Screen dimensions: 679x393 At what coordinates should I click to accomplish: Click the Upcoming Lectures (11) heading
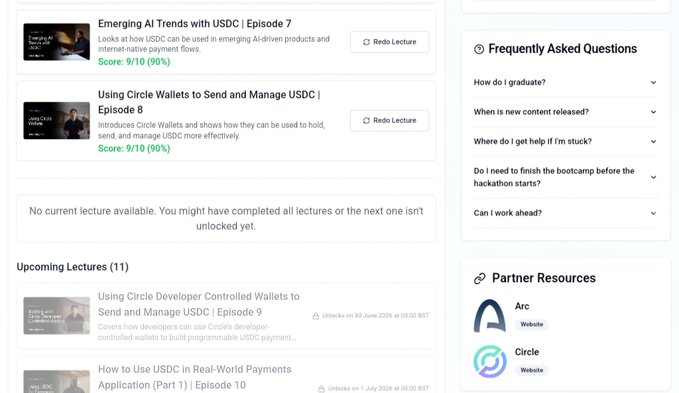tap(73, 267)
